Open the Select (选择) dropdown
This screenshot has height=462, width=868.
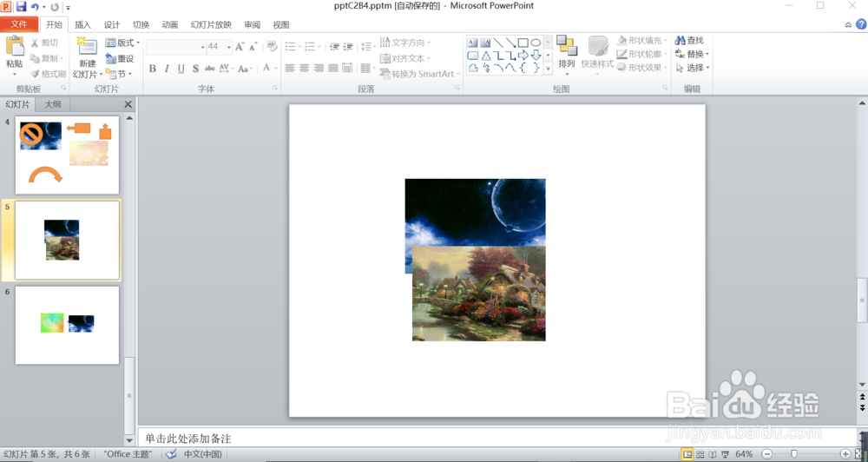pos(692,68)
